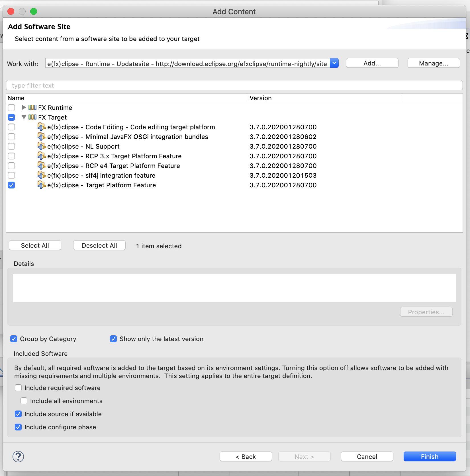
Task: Focus the type filter text field
Action: [234, 85]
